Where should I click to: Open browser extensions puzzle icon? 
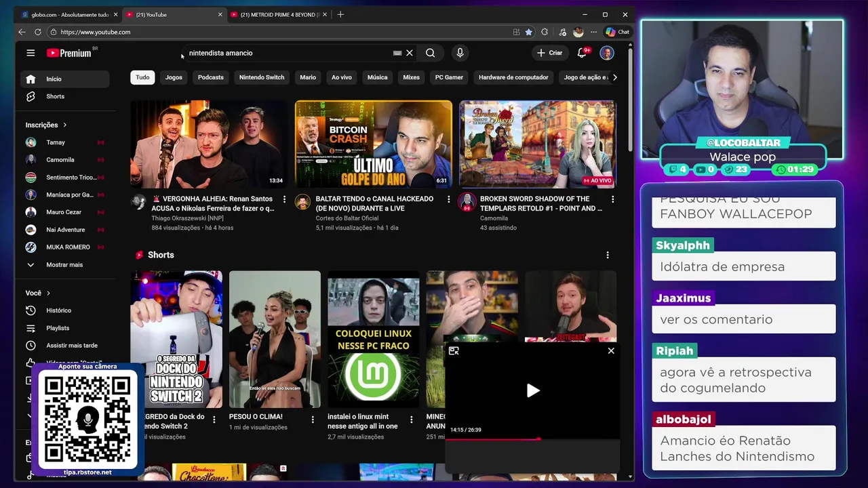pyautogui.click(x=545, y=32)
